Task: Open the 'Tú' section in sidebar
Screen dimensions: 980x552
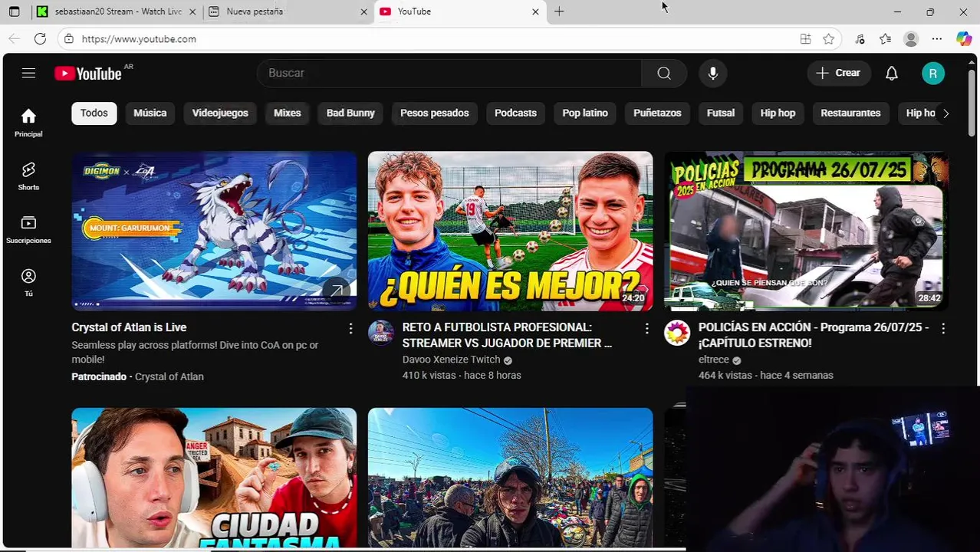Action: click(28, 282)
